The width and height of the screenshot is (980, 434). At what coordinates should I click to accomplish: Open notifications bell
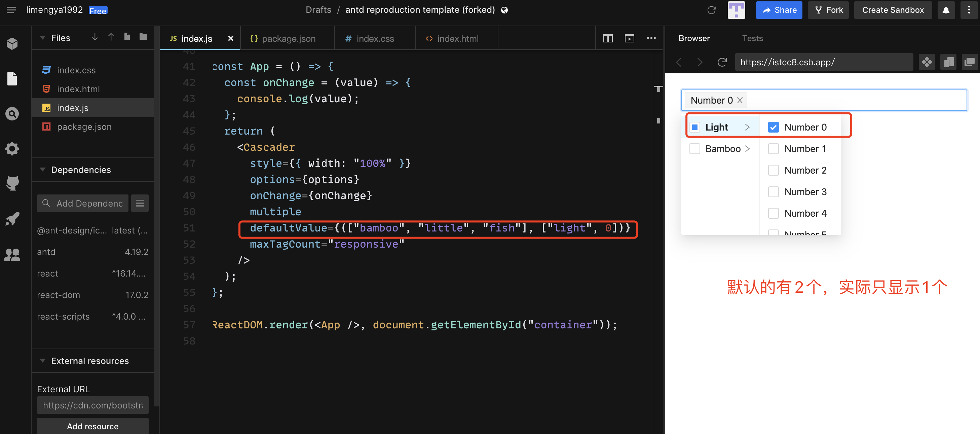[946, 10]
